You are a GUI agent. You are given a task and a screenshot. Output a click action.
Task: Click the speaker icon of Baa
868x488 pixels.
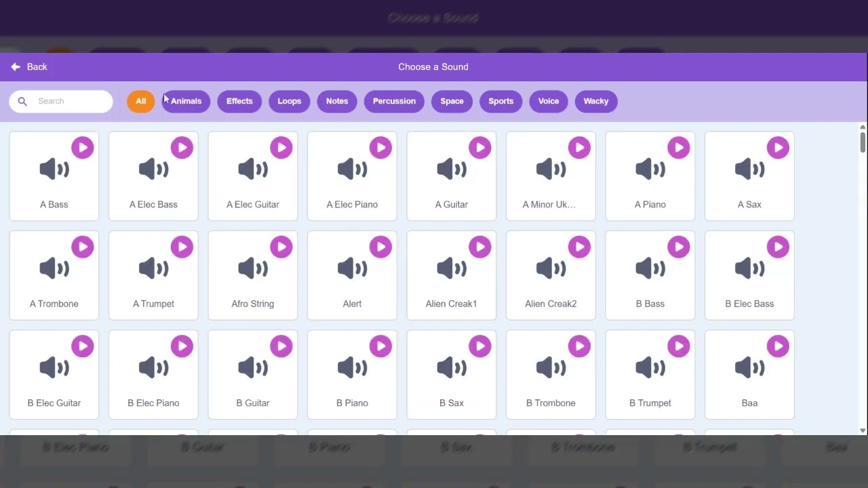(749, 367)
